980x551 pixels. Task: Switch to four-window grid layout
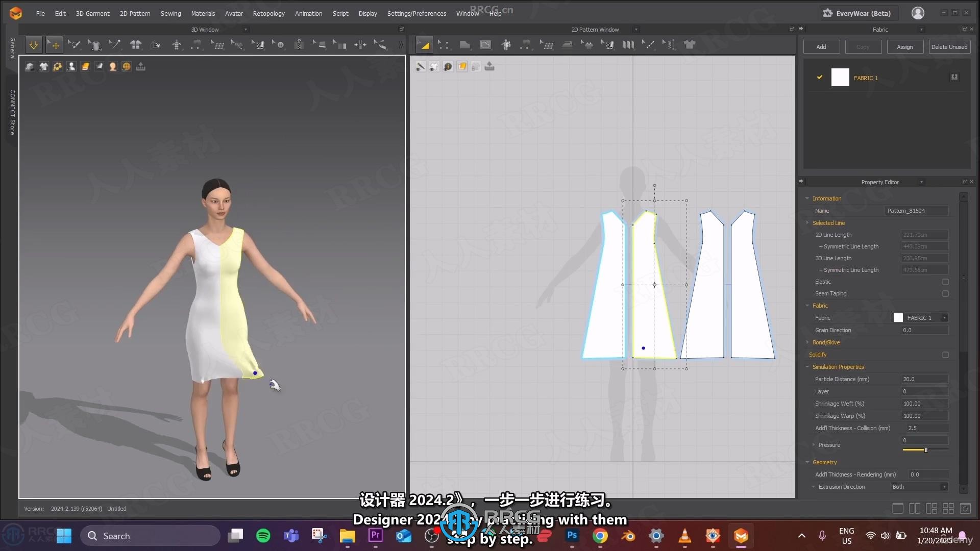pyautogui.click(x=948, y=509)
